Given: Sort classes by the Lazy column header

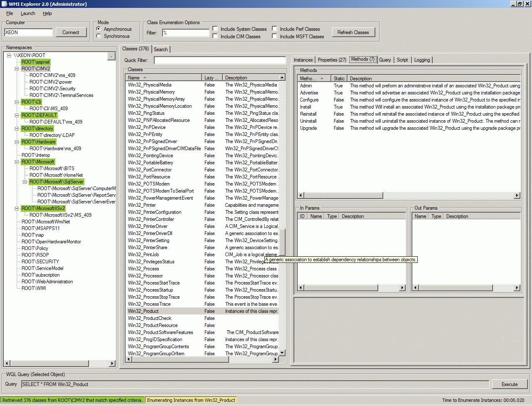Looking at the screenshot, I should click(x=212, y=78).
